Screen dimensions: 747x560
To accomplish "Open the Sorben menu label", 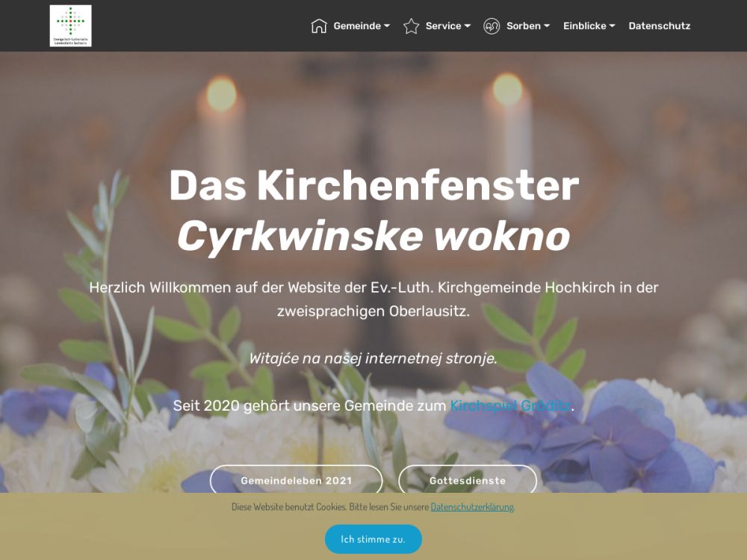I will click(x=523, y=25).
